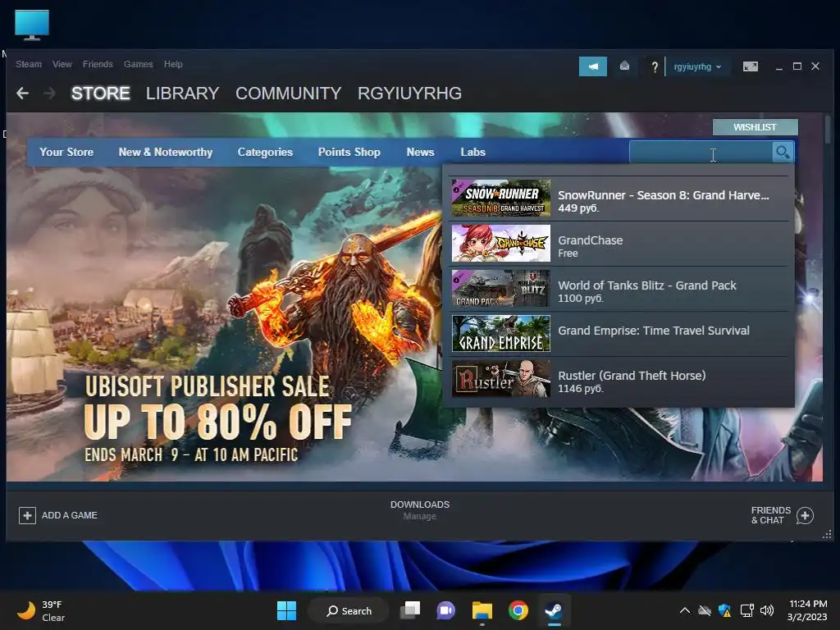Open the RGYIUYRHG profile tab
This screenshot has height=630, width=840.
pos(409,94)
